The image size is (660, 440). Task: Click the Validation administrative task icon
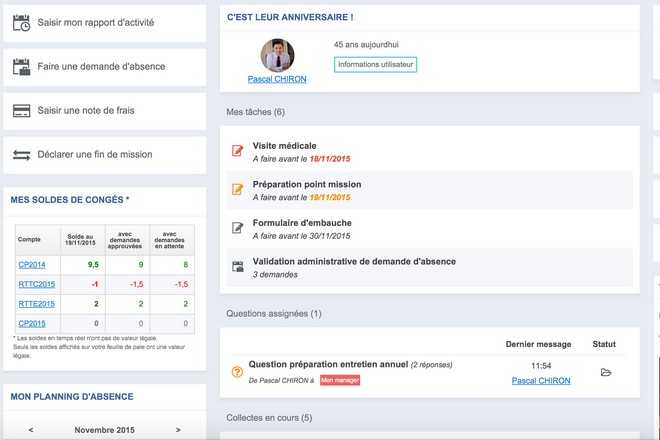238,266
